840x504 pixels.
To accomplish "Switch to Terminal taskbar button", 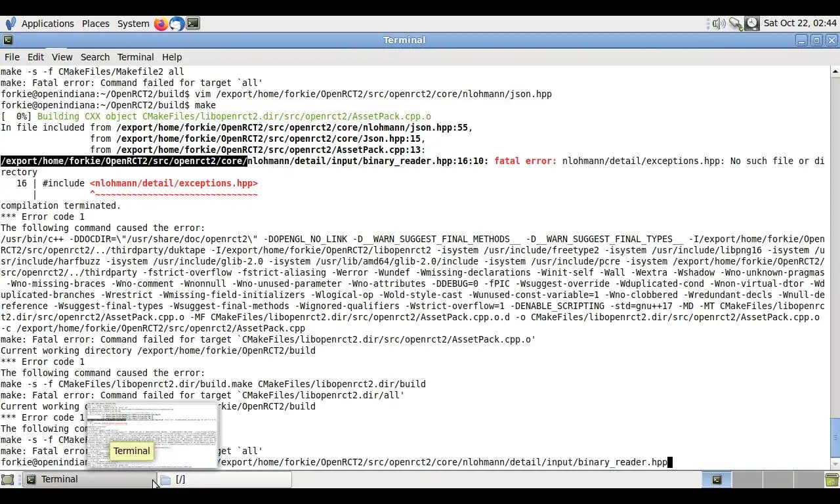I will (89, 480).
